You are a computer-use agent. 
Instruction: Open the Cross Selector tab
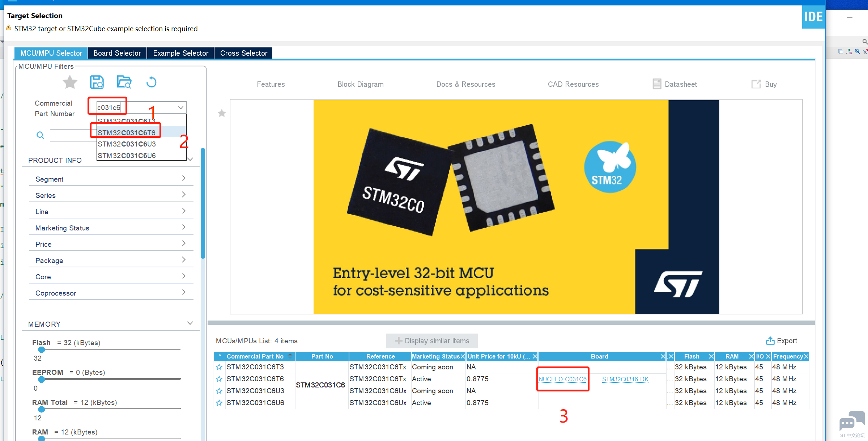243,53
